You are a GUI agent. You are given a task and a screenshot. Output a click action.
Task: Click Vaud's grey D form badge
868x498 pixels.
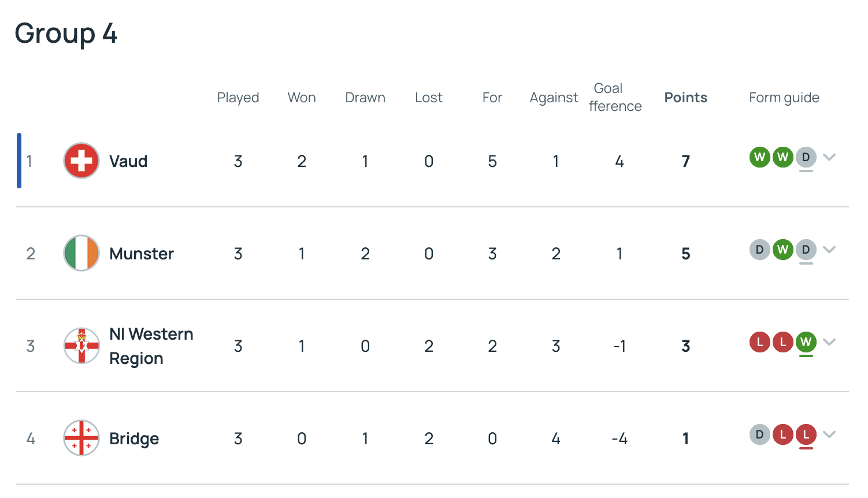tap(806, 157)
